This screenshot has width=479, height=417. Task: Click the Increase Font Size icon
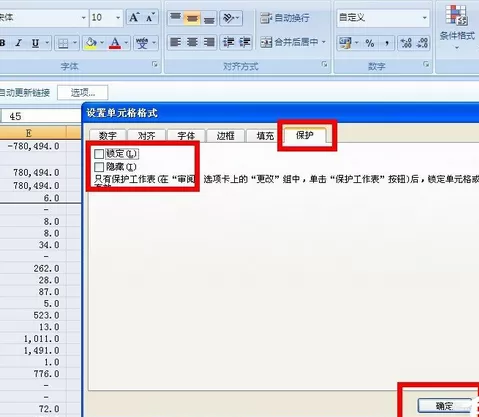pos(134,17)
